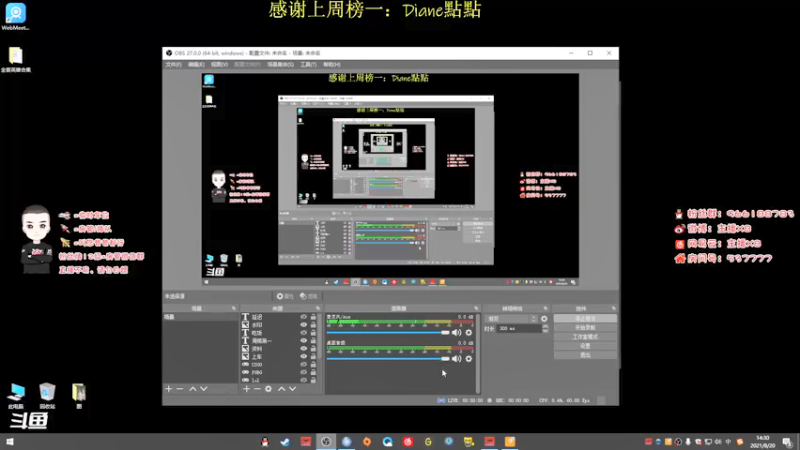Click OBS icon in the taskbar
This screenshot has width=800, height=450.
326,442
